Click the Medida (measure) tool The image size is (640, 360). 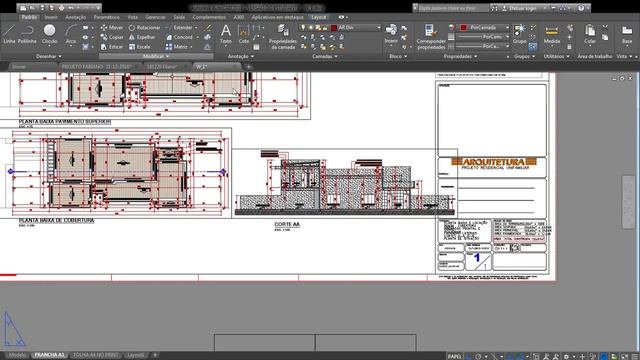552,33
